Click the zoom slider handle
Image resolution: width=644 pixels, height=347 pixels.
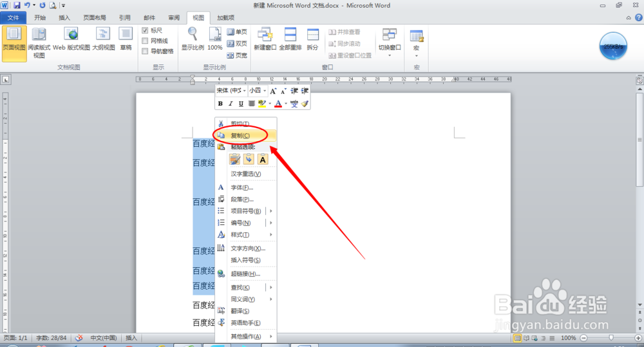tap(611, 337)
